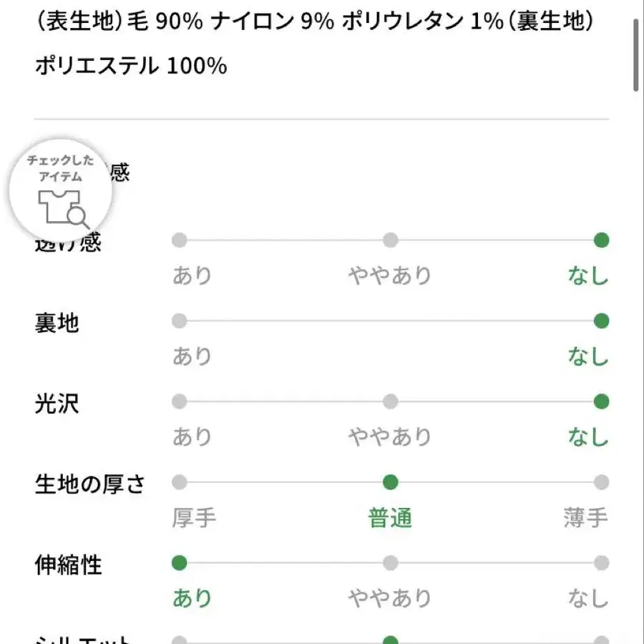Screen dimensions: 644x644
Task: Select 透け感 'あり' slider dot
Action: (x=180, y=240)
